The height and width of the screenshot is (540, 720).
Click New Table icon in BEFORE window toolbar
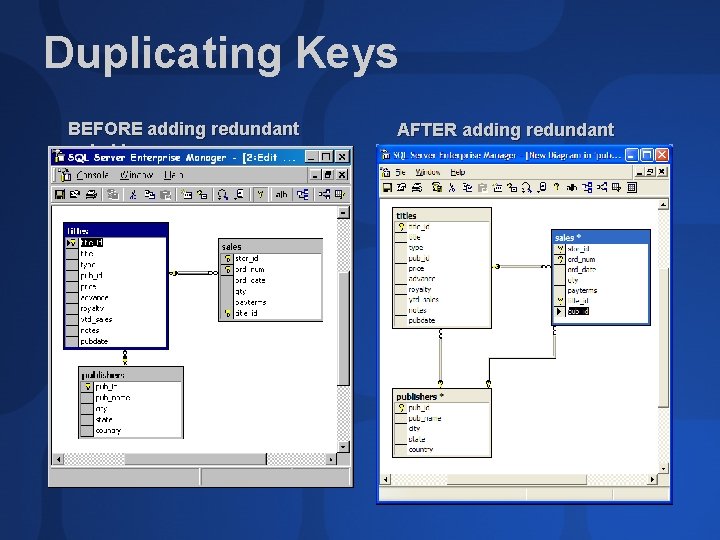click(186, 195)
